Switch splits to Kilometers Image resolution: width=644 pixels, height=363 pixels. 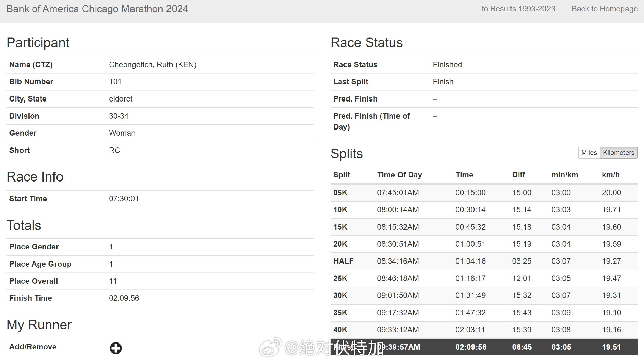tap(618, 153)
